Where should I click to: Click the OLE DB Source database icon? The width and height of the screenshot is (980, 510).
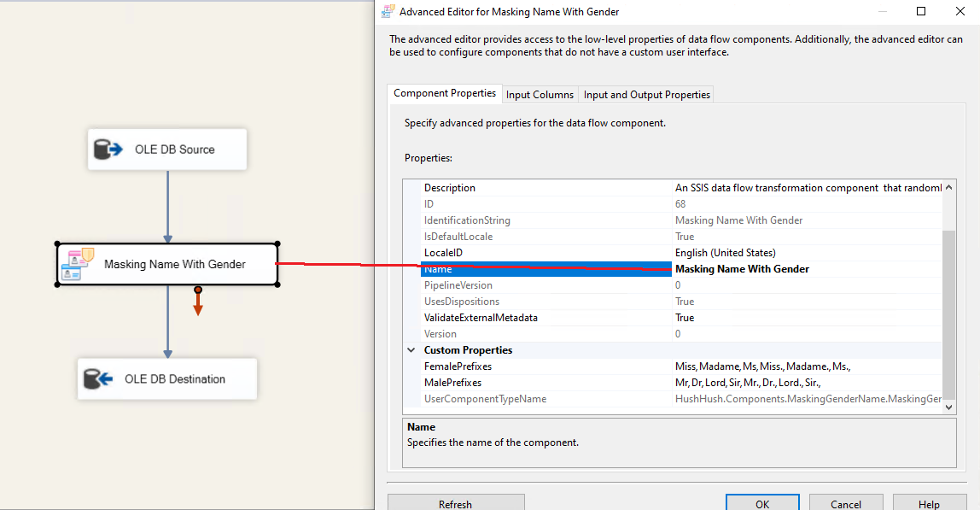click(x=108, y=149)
